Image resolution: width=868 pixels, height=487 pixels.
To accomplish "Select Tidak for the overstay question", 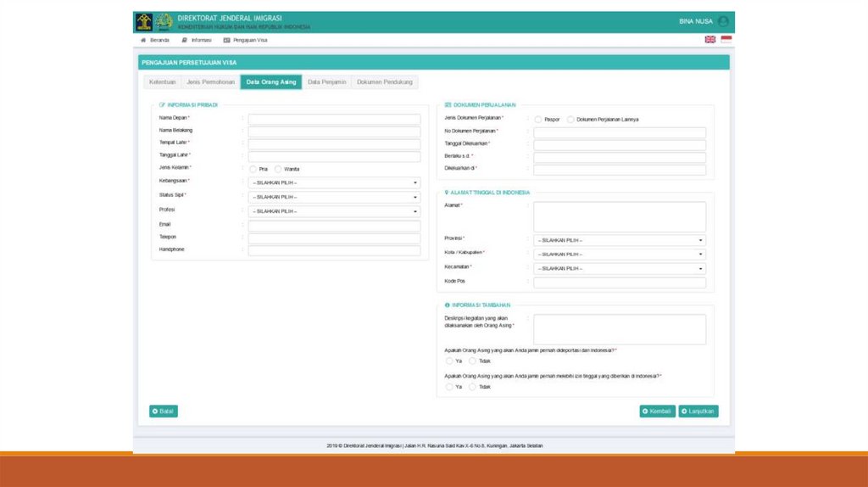I will pyautogui.click(x=472, y=387).
